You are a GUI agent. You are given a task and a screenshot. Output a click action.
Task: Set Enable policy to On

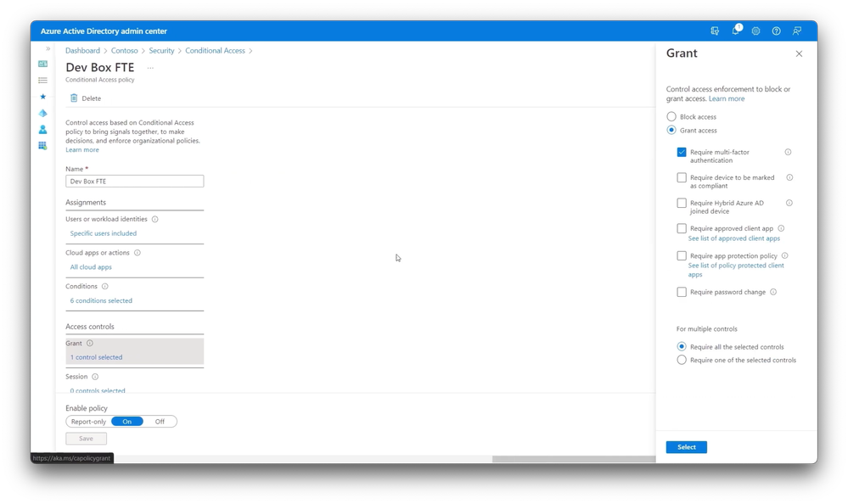click(127, 421)
